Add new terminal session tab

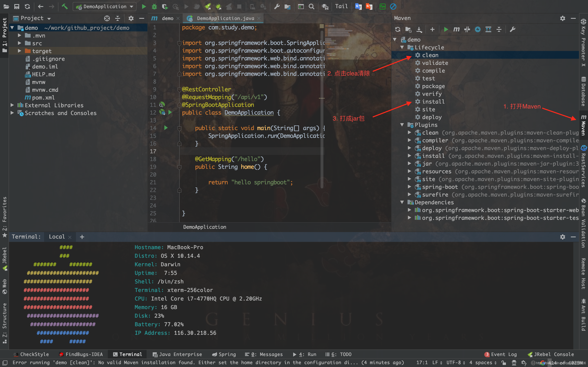(82, 237)
